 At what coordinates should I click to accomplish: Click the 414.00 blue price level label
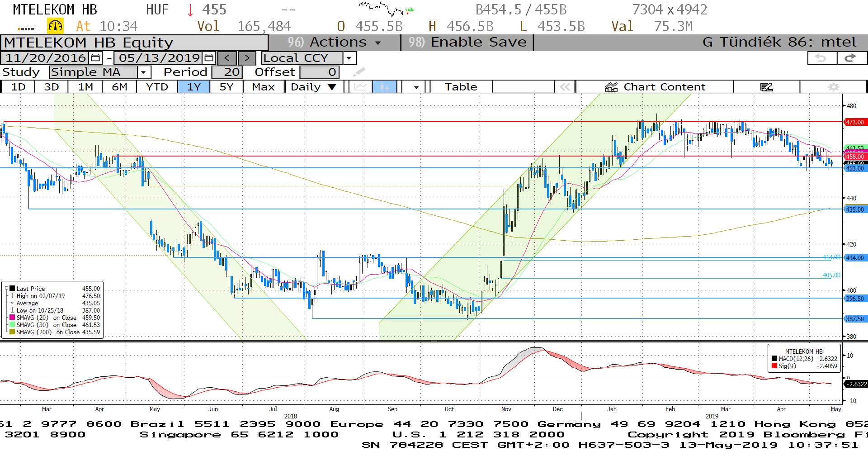(855, 258)
